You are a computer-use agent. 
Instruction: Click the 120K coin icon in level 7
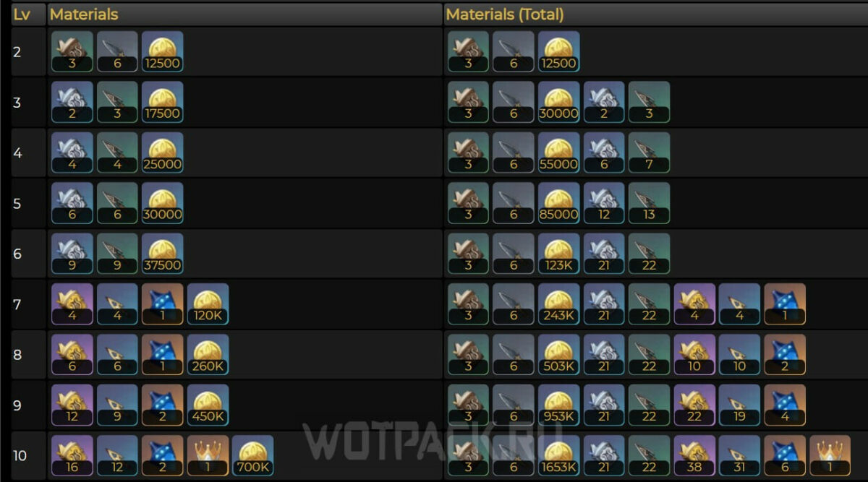point(208,304)
